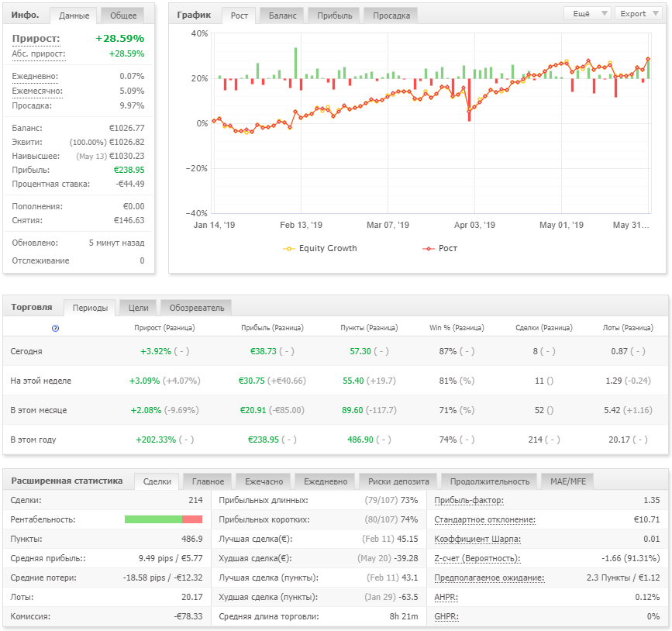Open the MAE/MFE tab
The height and width of the screenshot is (631, 672).
(568, 481)
